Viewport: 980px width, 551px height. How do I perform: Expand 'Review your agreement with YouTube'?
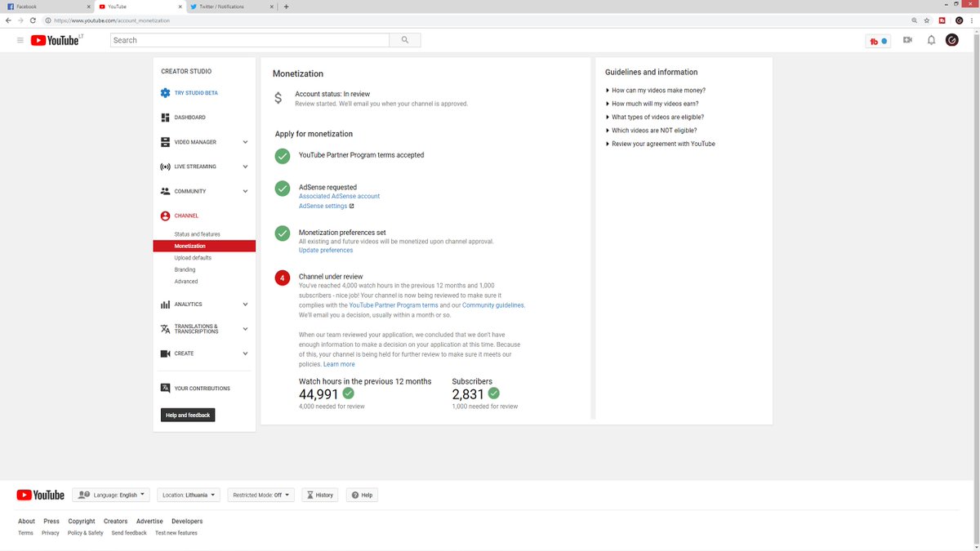point(663,144)
